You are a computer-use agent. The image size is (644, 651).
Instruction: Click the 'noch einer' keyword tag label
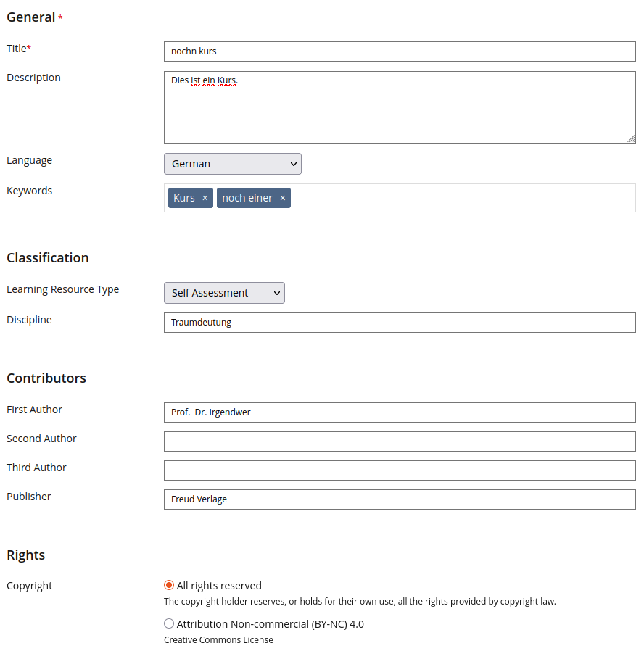247,198
